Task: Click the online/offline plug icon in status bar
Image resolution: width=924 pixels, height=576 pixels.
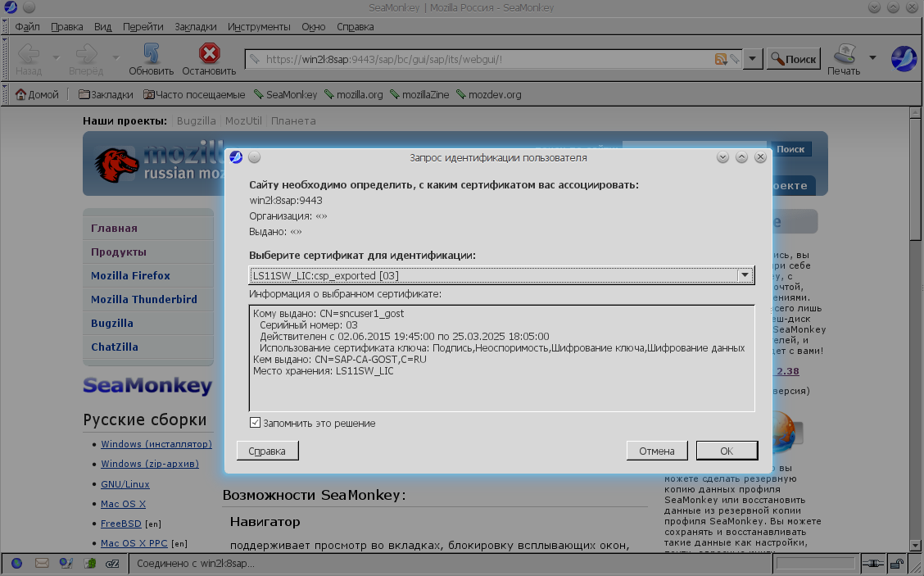Action: pyautogui.click(x=874, y=564)
